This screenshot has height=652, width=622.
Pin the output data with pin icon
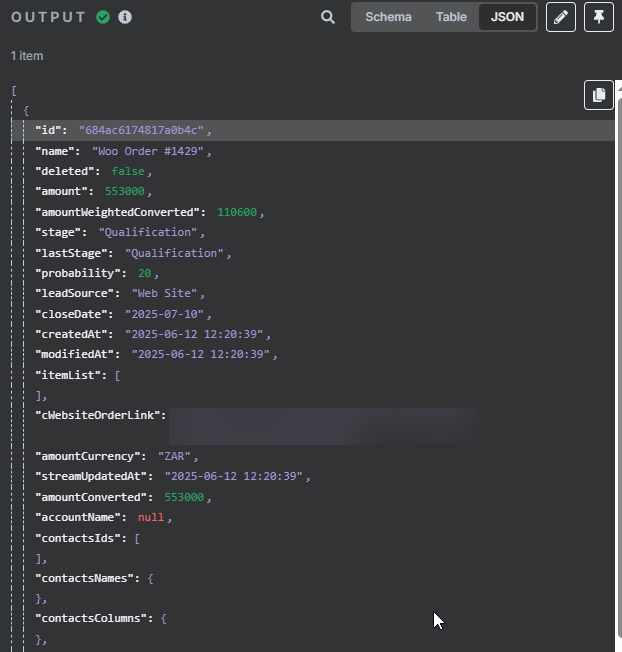click(x=598, y=17)
